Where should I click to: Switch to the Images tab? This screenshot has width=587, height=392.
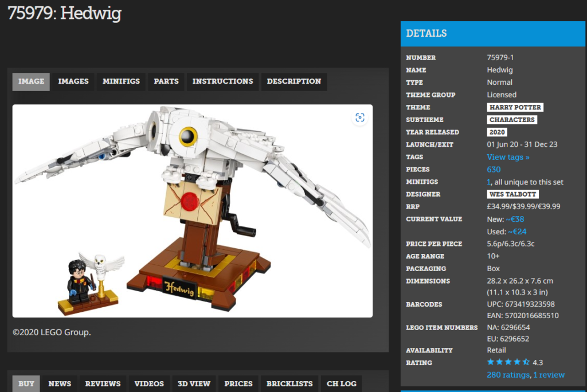pos(73,81)
